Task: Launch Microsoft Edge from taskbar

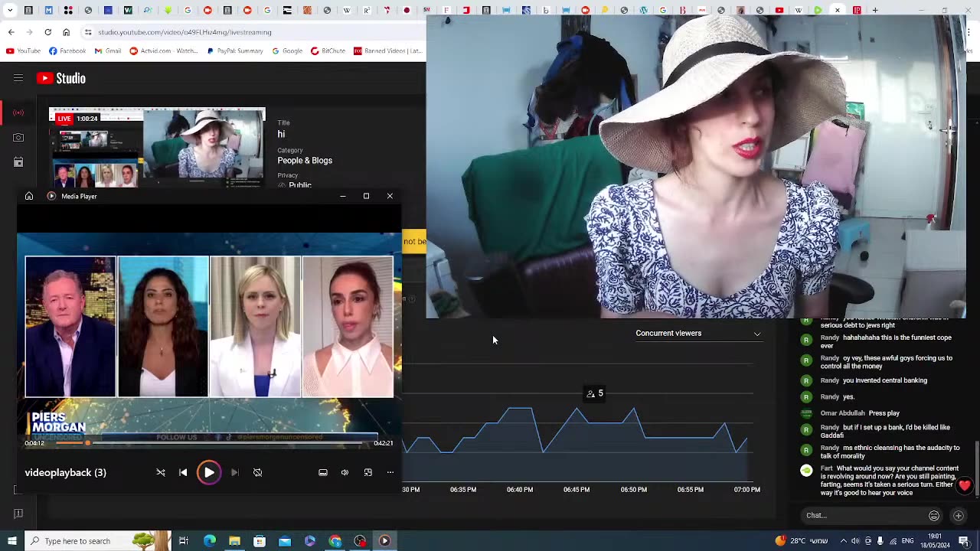Action: click(x=209, y=541)
